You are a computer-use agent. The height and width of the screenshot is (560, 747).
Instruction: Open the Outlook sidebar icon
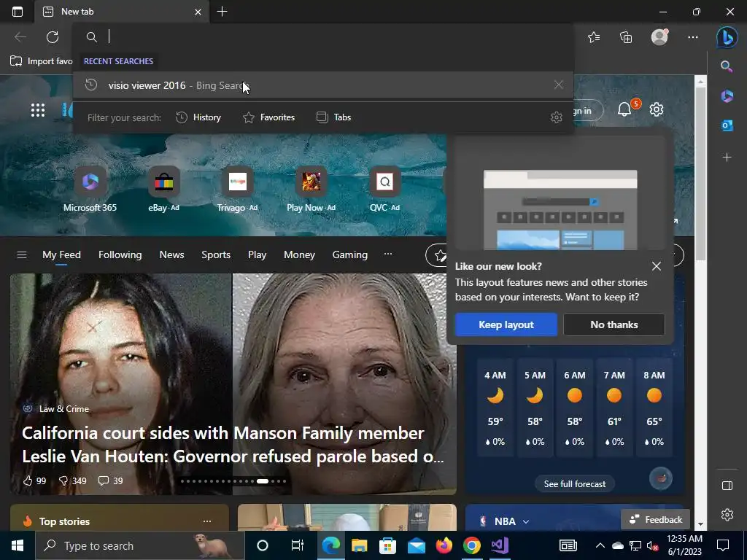point(727,125)
